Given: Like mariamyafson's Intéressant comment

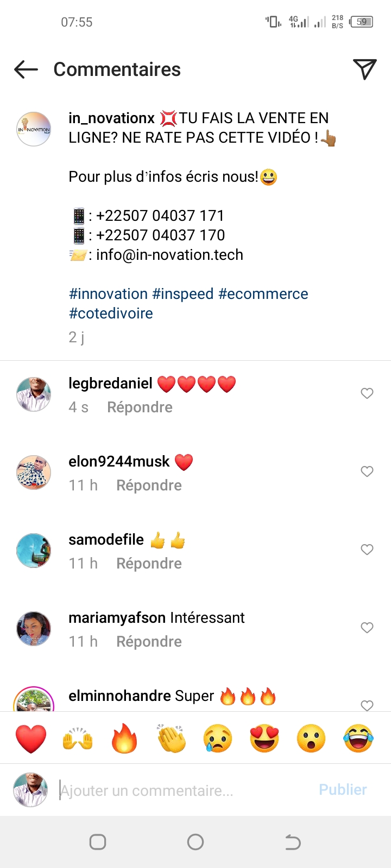Looking at the screenshot, I should 367,628.
